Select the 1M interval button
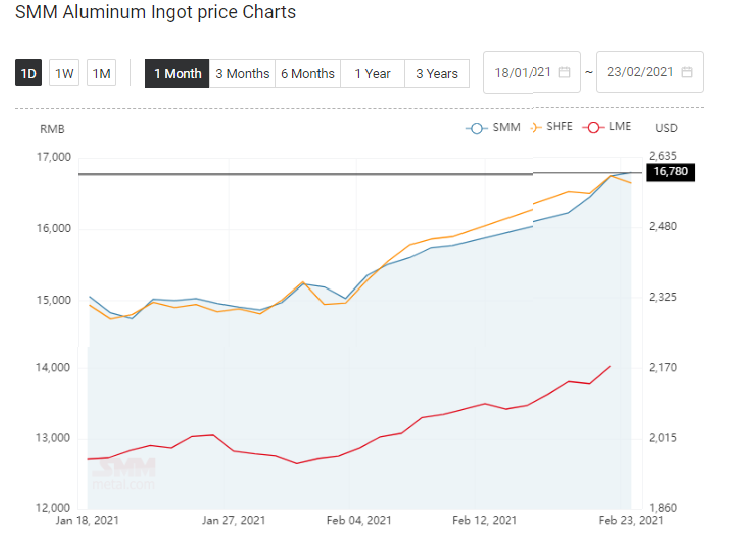 [101, 73]
